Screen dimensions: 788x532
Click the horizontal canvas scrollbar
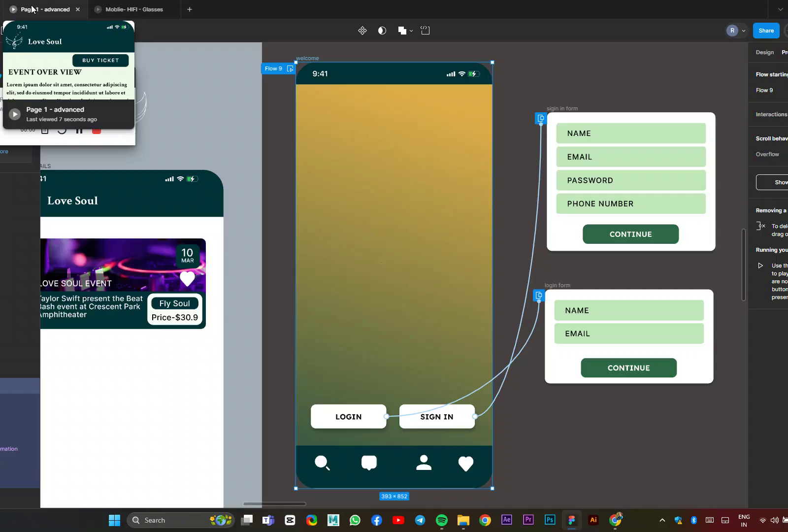pyautogui.click(x=274, y=504)
